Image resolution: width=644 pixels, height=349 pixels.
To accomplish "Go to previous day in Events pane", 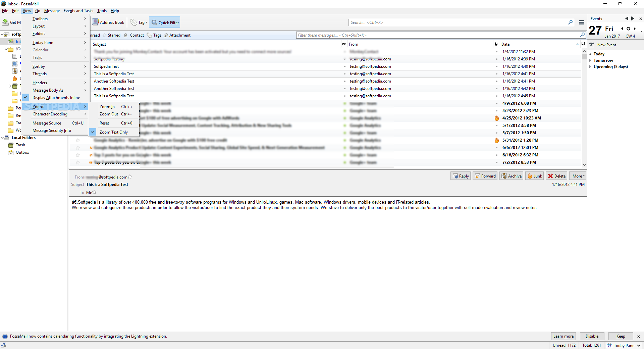I will click(627, 18).
